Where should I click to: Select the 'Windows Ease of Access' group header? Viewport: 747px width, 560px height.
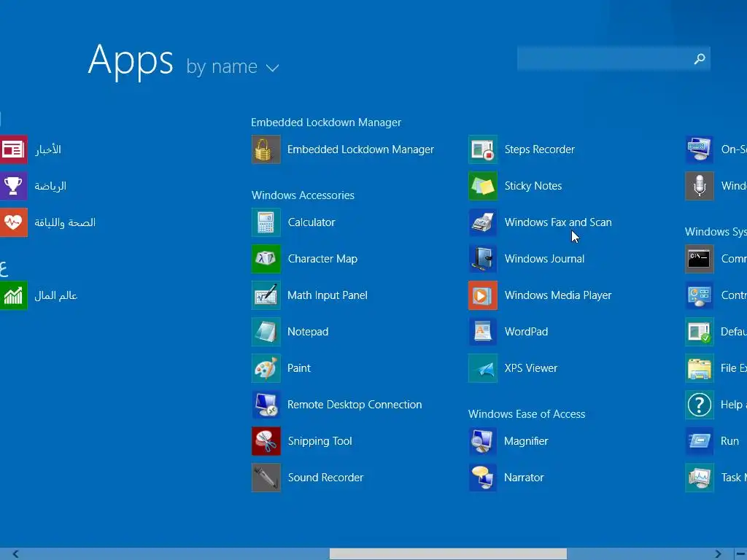pyautogui.click(x=527, y=414)
